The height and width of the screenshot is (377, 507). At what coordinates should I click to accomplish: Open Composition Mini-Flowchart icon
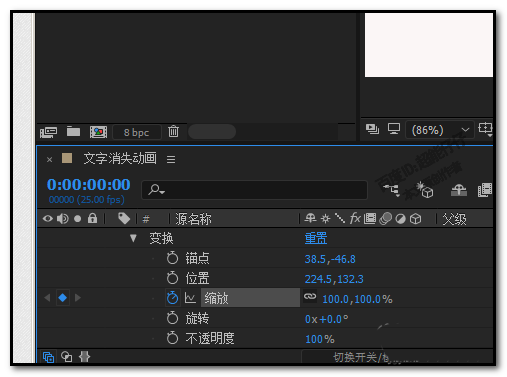click(392, 190)
